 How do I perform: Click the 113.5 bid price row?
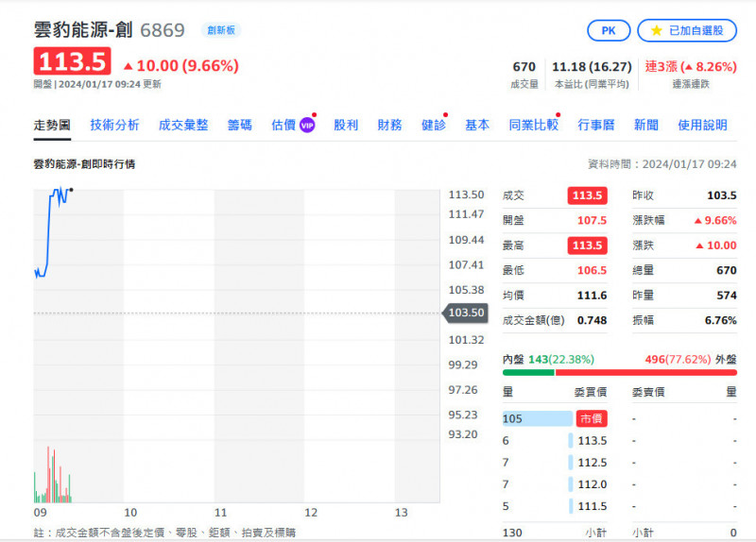[555, 440]
